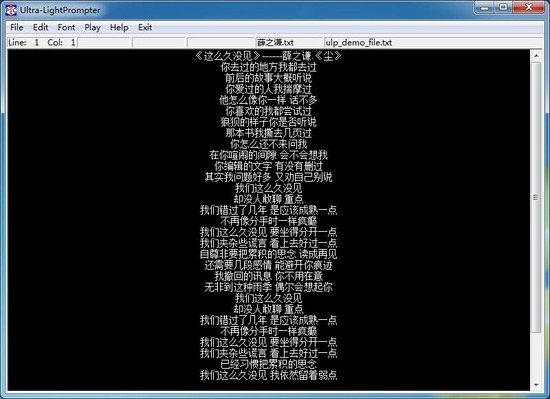Maximize the Ultra-LightPrompter window
This screenshot has width=550, height=399.
pos(503,7)
